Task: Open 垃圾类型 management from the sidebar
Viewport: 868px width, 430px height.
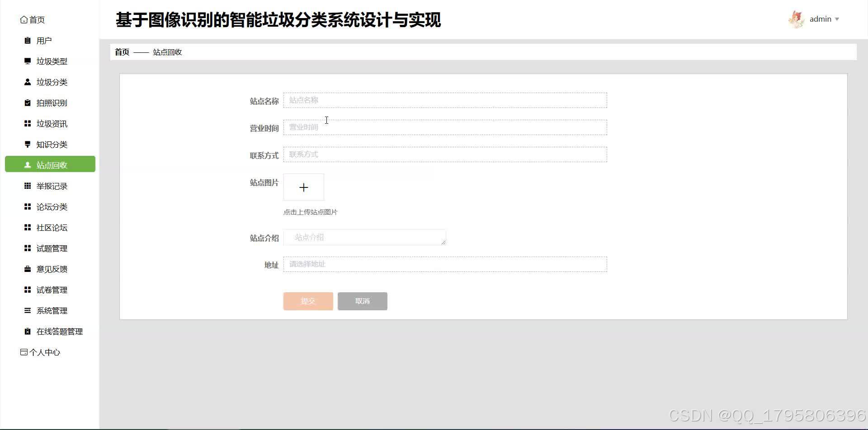Action: (x=28, y=61)
